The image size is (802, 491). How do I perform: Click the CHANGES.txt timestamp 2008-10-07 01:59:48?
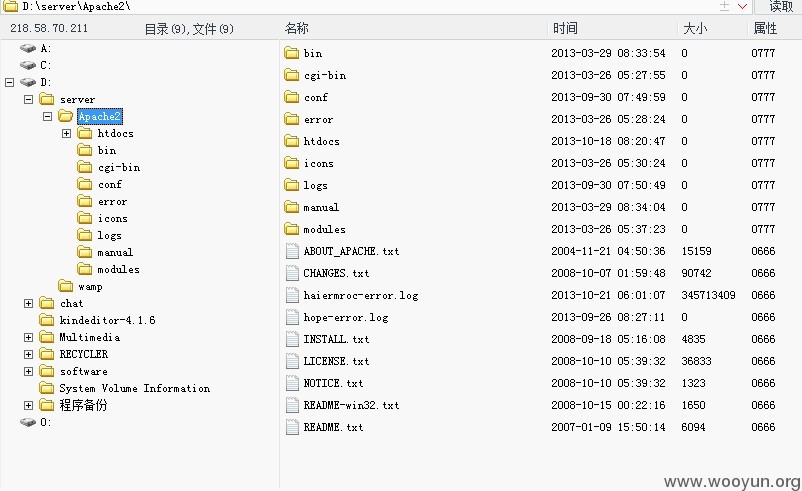[608, 273]
